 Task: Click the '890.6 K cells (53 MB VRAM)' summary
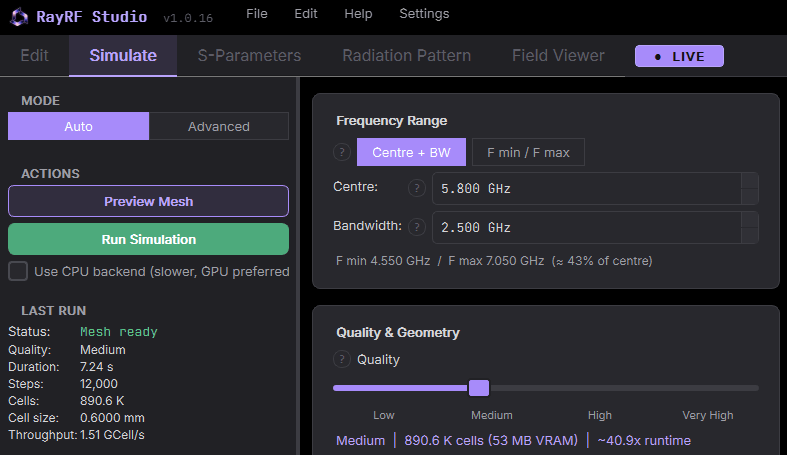491,440
